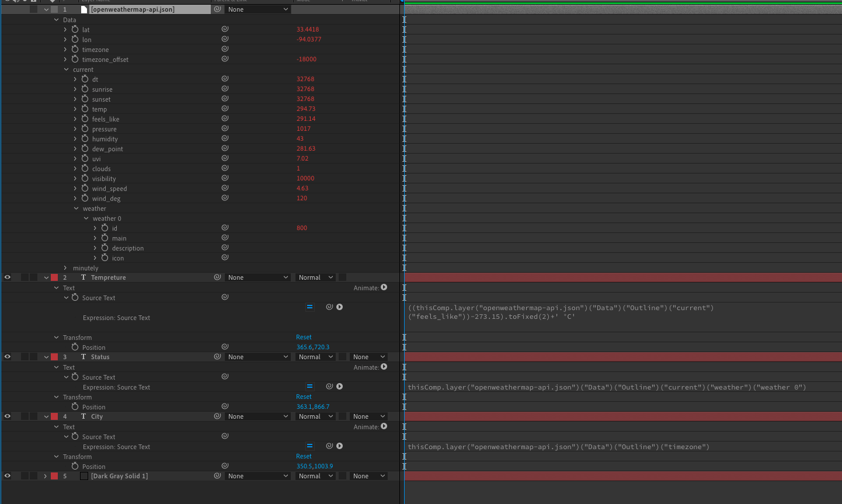Open expression language menu for City Source Text
Viewport: 842px width, 504px height.
click(x=339, y=446)
